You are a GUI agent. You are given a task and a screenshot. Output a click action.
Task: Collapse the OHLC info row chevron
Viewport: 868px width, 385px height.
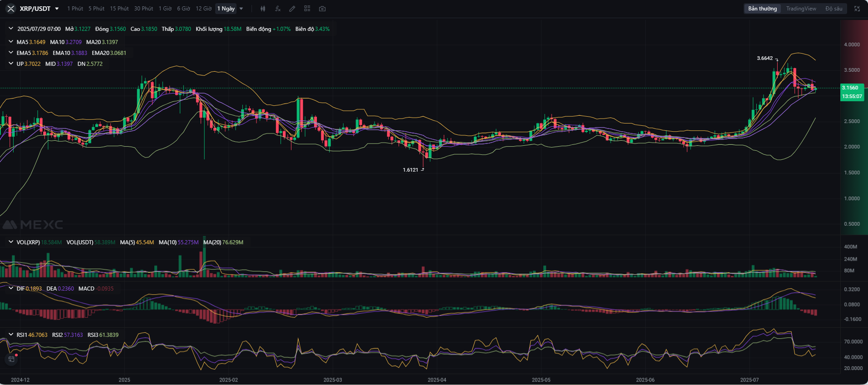click(11, 29)
